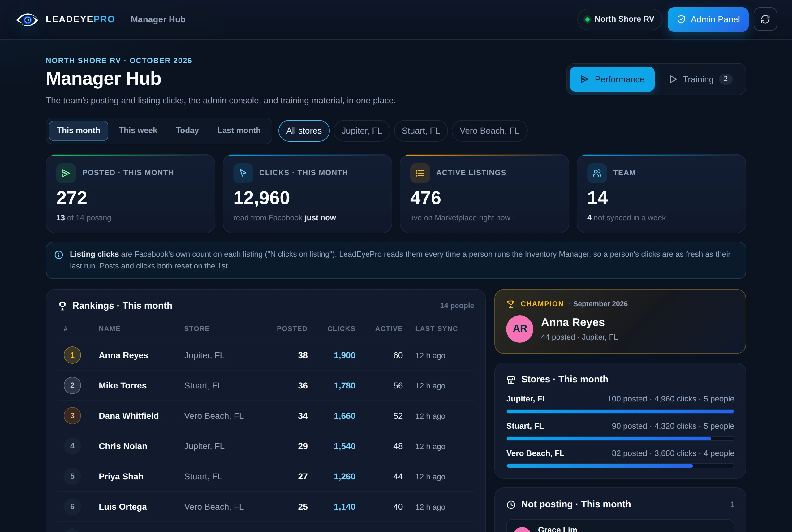Click the bronze rank 3 badge
Screen dimensions: 792x532
click(72, 415)
